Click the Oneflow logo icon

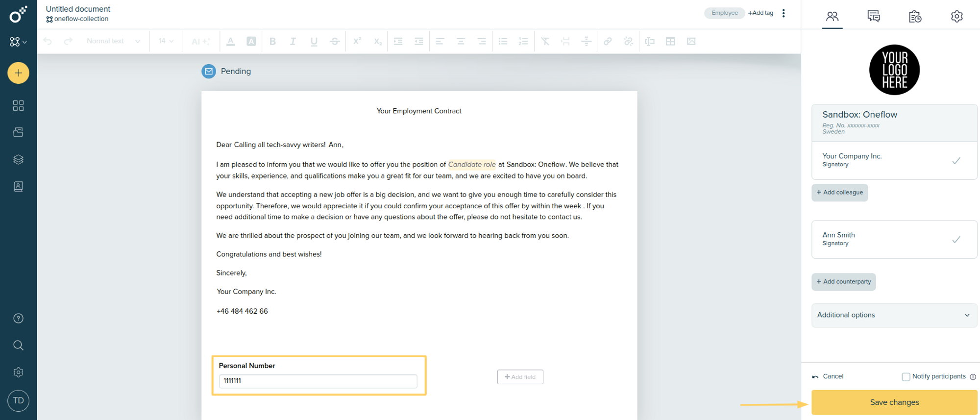coord(18,15)
